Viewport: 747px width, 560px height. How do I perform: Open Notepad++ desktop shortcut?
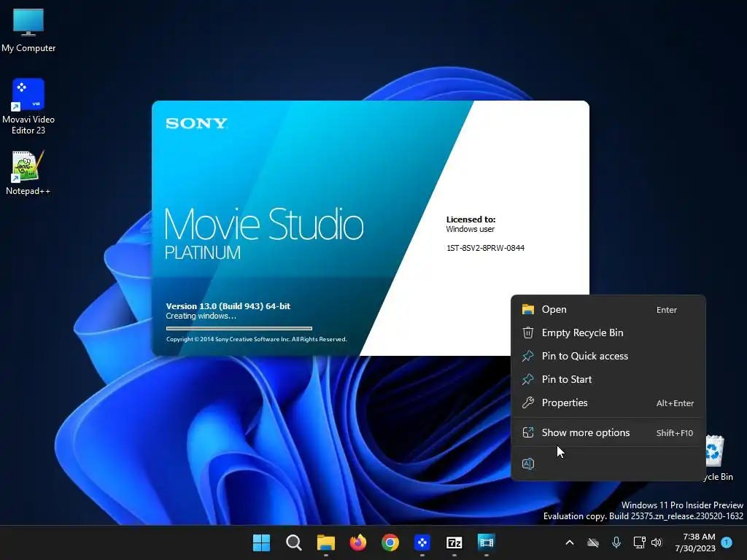click(x=28, y=172)
